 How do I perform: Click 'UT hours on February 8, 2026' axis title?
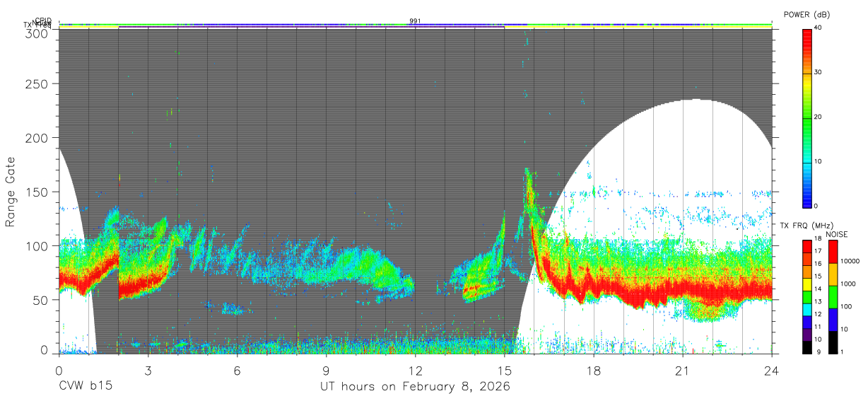416,387
